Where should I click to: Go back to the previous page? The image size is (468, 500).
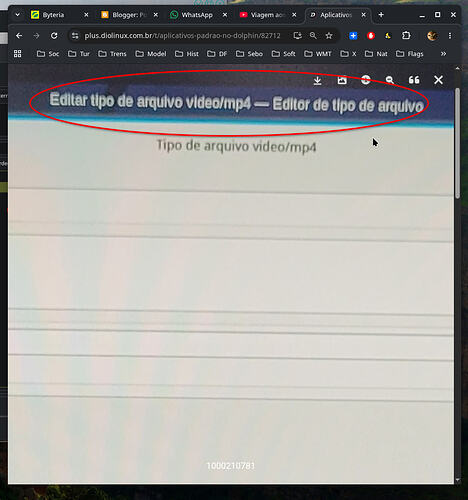19,36
